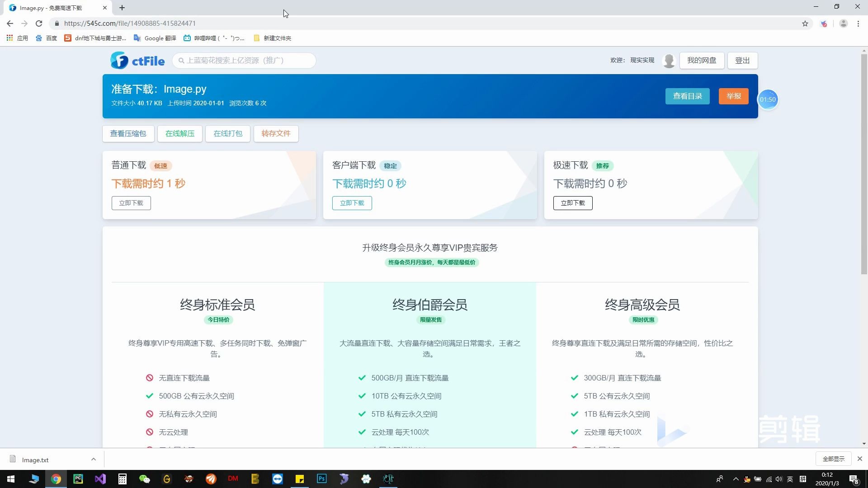Select the 查看压缩包 tab
Image resolution: width=868 pixels, height=488 pixels.
point(128,134)
